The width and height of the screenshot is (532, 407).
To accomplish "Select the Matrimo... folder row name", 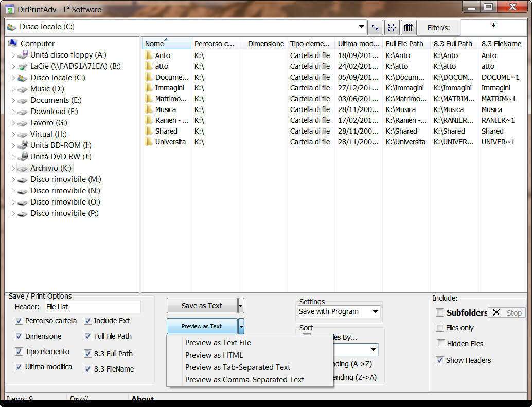I will coord(171,99).
